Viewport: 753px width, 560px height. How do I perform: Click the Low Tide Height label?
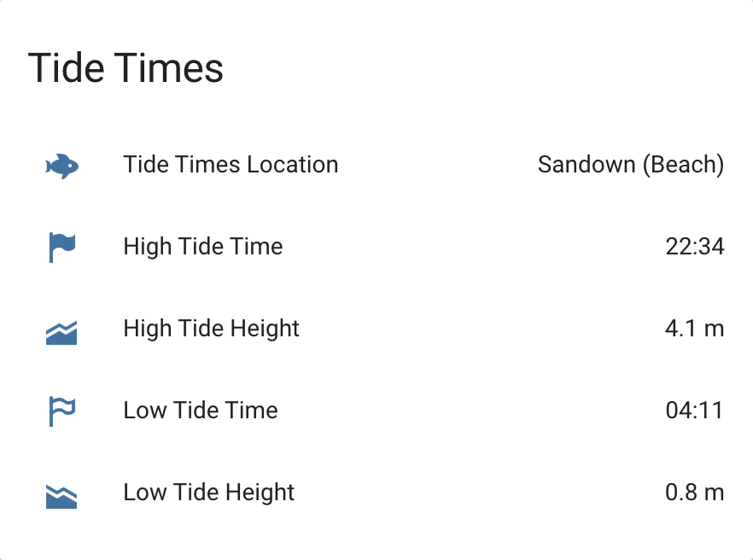[x=208, y=493]
